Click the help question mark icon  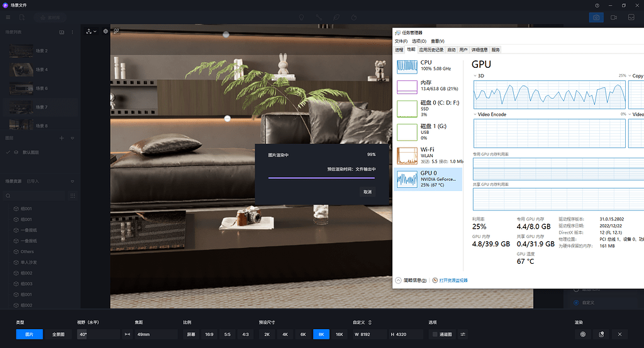pyautogui.click(x=597, y=5)
